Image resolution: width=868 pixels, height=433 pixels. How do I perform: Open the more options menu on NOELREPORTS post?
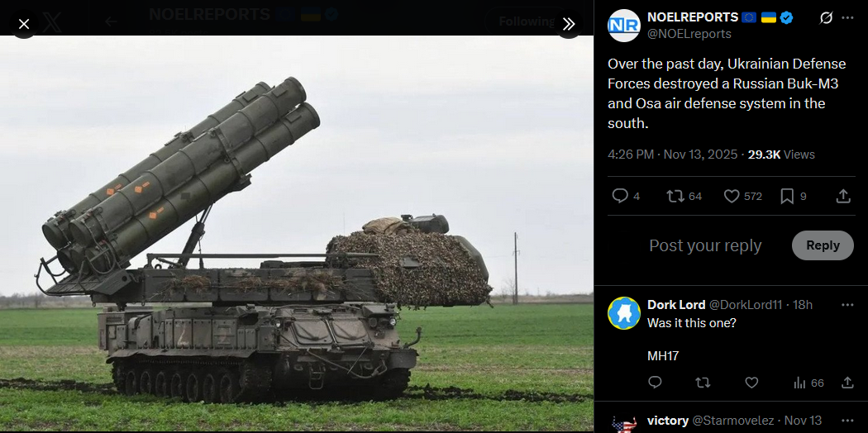(847, 18)
